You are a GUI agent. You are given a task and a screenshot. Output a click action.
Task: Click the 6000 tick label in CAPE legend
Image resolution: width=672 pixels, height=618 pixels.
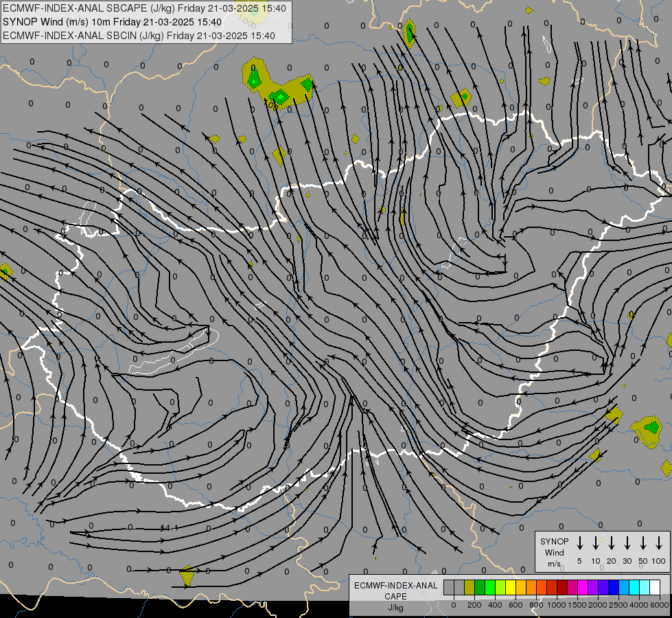[x=660, y=605]
